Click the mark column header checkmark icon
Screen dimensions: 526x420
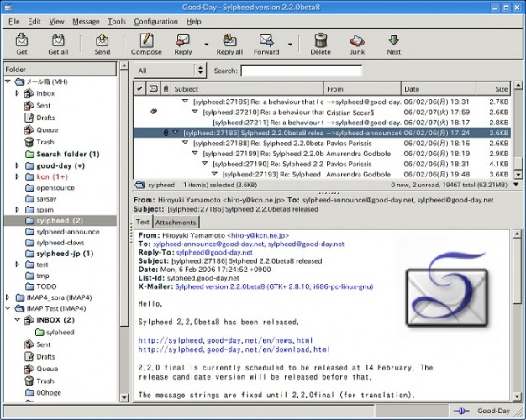(139, 88)
